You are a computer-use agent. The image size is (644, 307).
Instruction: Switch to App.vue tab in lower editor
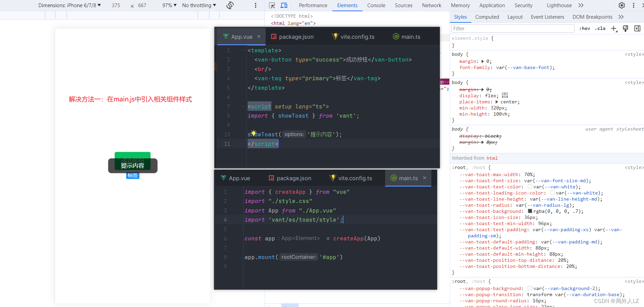click(235, 178)
